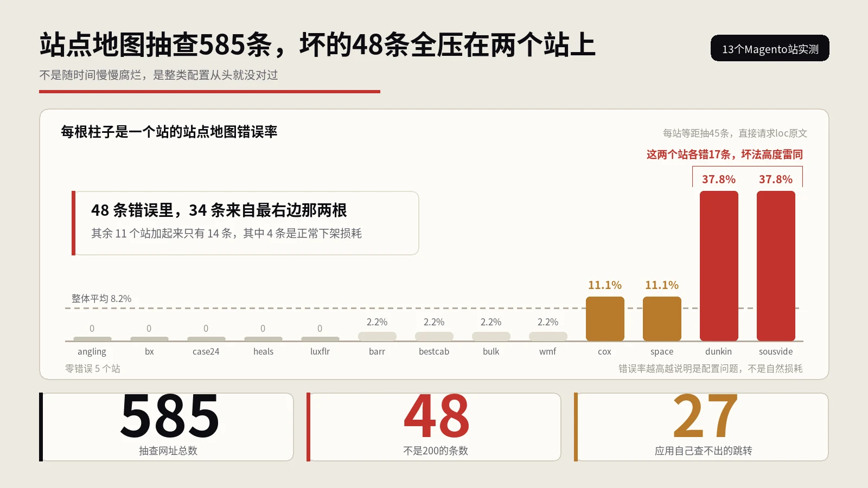Click the 13个Magento站实测 badge

tap(770, 48)
